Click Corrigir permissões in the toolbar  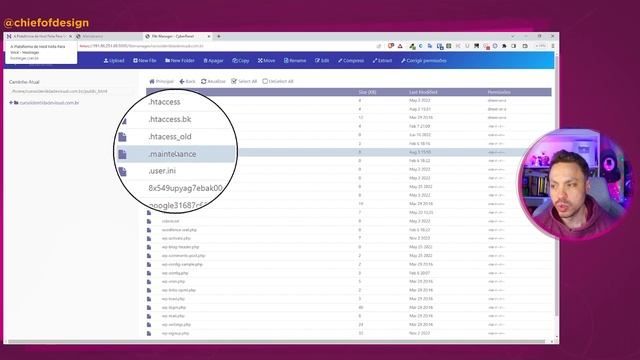tap(424, 60)
